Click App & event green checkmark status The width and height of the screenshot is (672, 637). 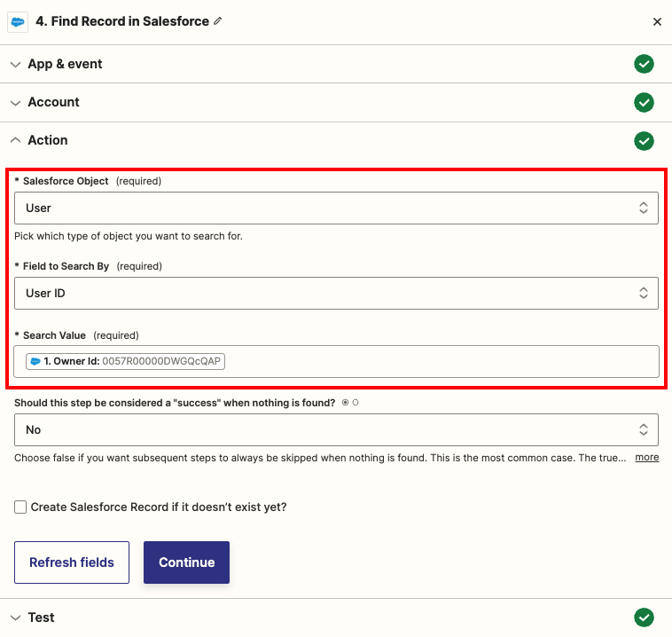click(644, 64)
